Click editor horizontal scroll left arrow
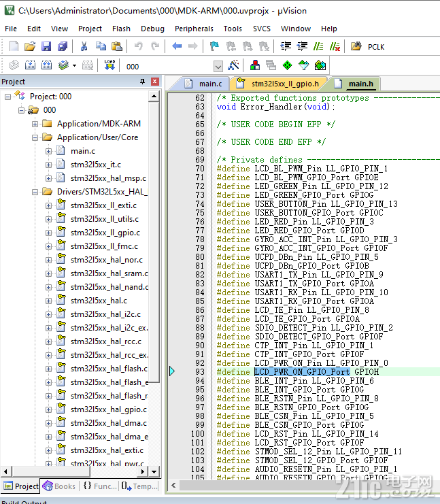 pyautogui.click(x=173, y=485)
